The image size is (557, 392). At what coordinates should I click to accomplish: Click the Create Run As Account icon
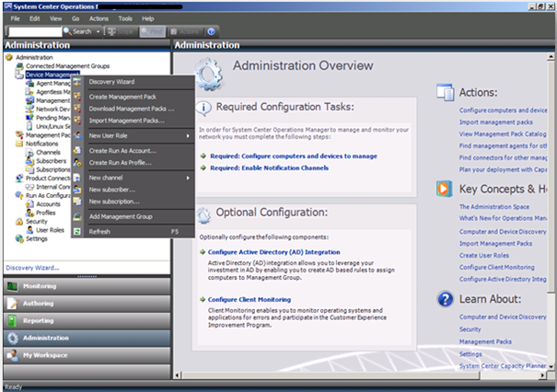[77, 151]
